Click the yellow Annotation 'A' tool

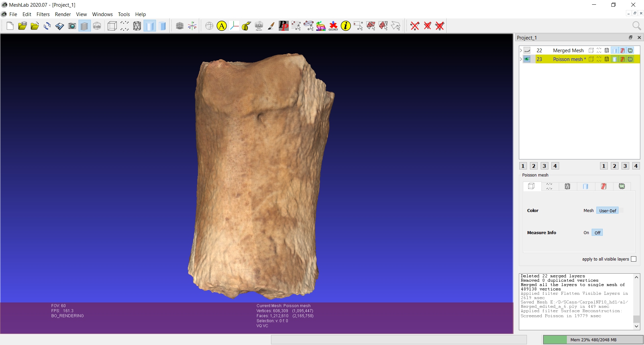pos(222,26)
